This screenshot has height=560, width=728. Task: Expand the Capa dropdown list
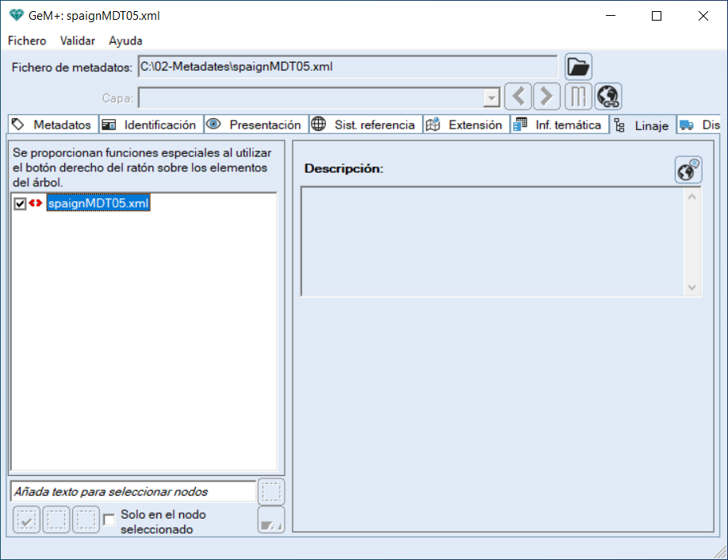coord(492,98)
